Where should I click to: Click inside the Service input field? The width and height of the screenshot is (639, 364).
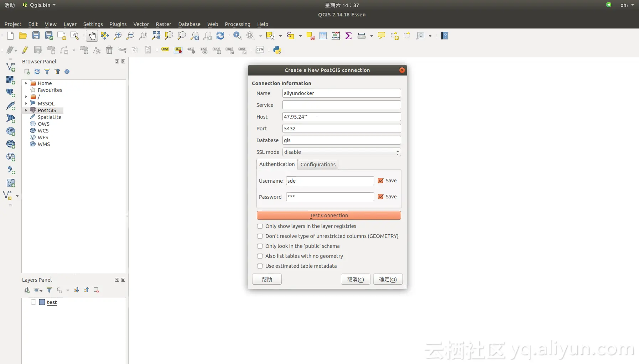tap(341, 105)
